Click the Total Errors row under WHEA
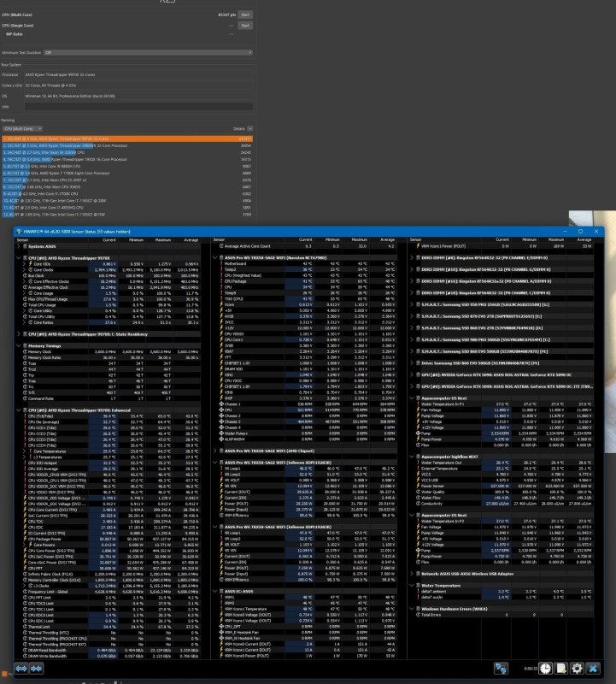Image resolution: width=616 pixels, height=684 pixels. 505,615
